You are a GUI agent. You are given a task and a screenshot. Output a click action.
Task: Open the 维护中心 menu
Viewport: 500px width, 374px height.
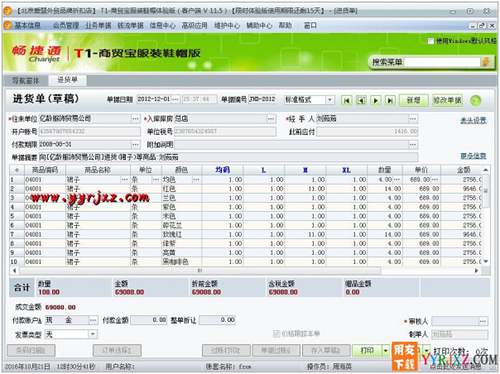click(227, 25)
